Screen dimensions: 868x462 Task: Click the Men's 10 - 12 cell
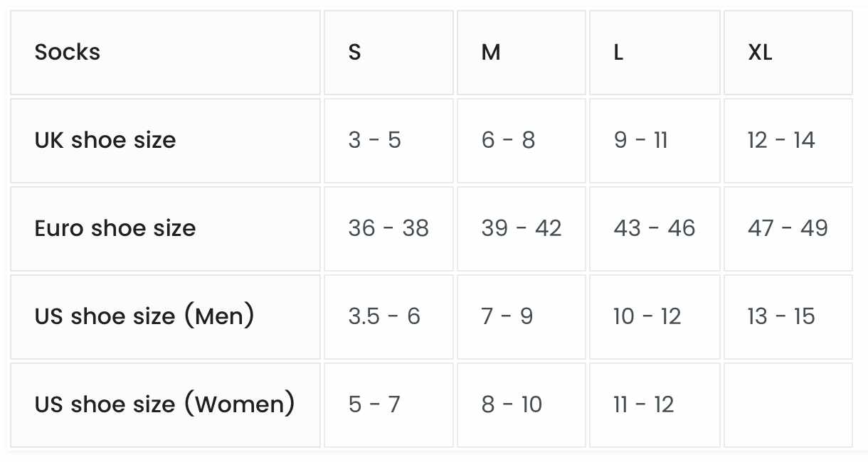[655, 317]
